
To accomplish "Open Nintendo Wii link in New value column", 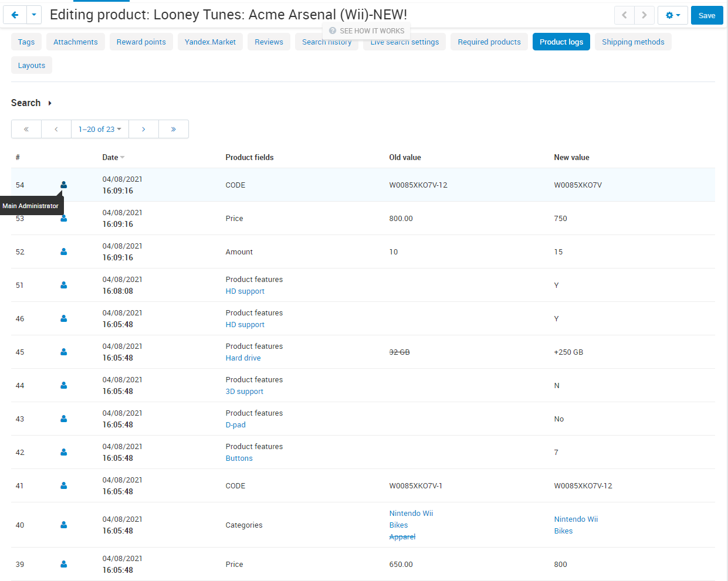I will [576, 519].
